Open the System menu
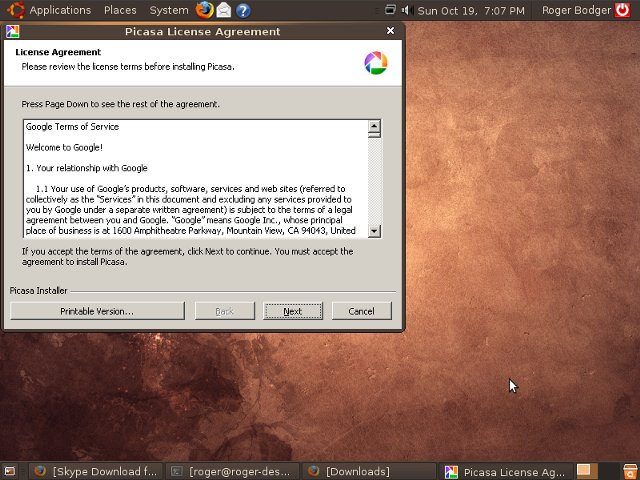 pyautogui.click(x=169, y=10)
